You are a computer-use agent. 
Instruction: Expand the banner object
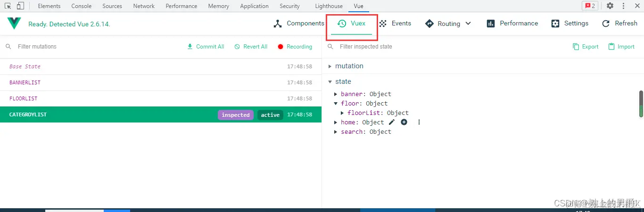pyautogui.click(x=336, y=94)
